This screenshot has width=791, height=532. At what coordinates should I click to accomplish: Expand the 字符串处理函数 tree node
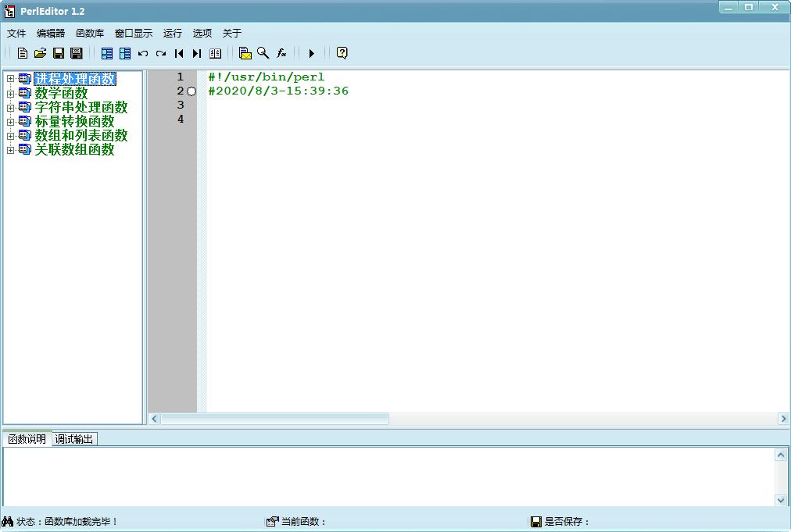[x=10, y=107]
